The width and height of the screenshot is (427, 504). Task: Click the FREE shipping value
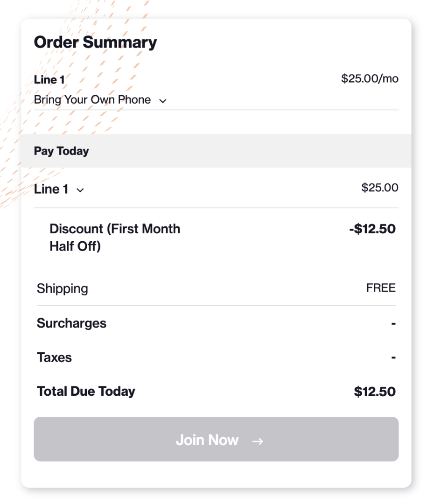pyautogui.click(x=381, y=287)
